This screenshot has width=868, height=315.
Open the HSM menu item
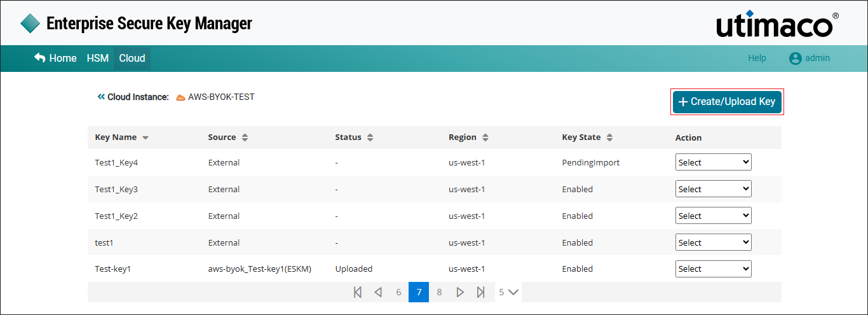98,58
